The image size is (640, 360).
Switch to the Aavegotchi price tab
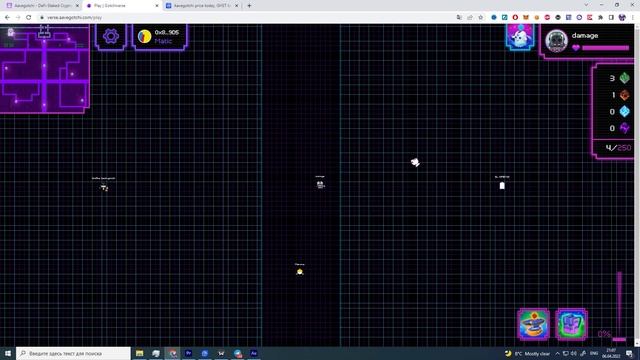point(202,6)
